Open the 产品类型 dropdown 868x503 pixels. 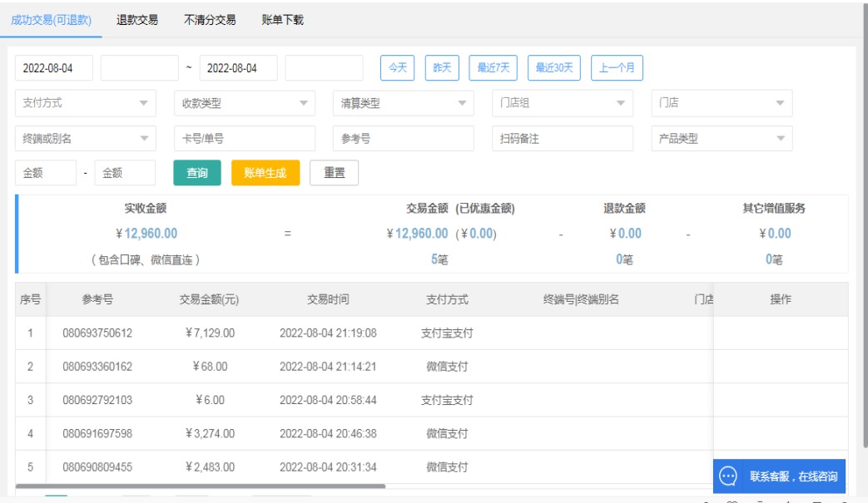pos(722,139)
